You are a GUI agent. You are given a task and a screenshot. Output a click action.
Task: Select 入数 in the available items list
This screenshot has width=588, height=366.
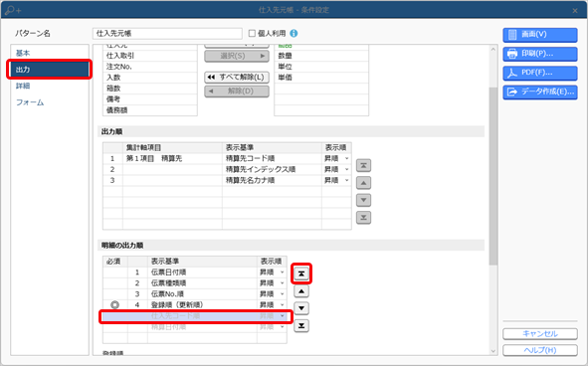click(150, 78)
